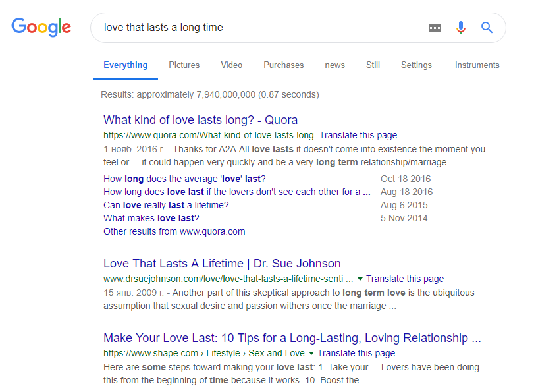Expand dropdown arrow beside drsuejohnson.com URL
The width and height of the screenshot is (534, 392).
[x=360, y=279]
